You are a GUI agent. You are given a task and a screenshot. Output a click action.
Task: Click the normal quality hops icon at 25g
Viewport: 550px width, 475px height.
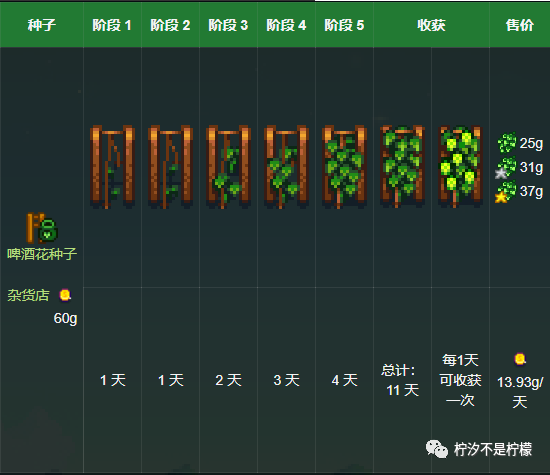pos(507,143)
